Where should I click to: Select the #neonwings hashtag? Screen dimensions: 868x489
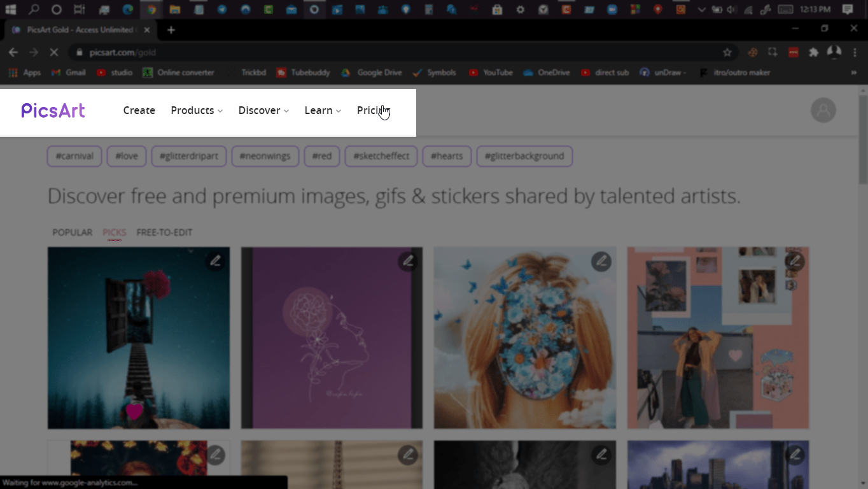265,156
